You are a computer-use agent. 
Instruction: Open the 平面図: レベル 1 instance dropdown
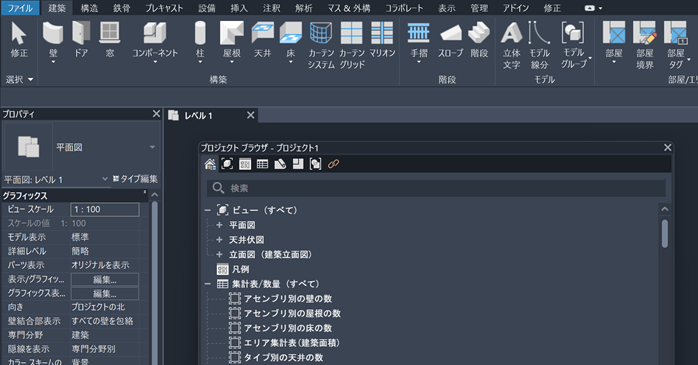pyautogui.click(x=105, y=179)
